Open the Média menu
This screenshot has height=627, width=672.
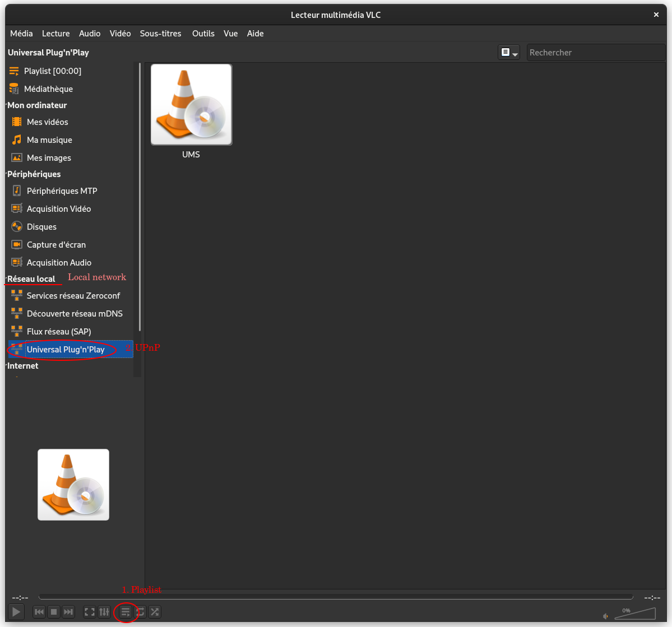tap(21, 34)
